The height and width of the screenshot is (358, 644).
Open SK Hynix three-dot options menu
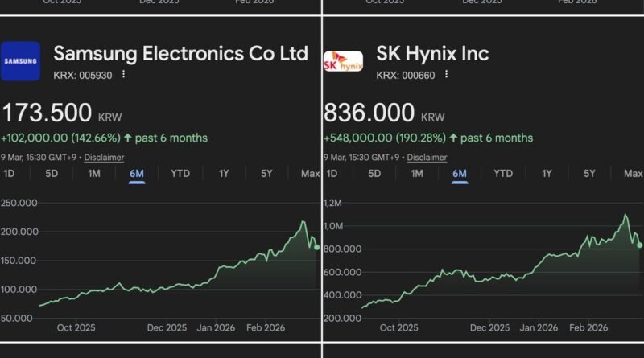[x=445, y=74]
